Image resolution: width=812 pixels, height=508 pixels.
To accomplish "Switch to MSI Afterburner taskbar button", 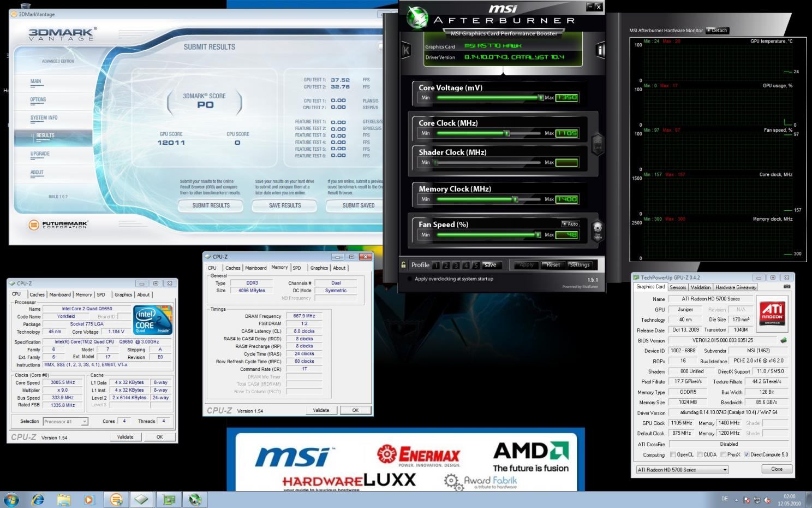I will 195,499.
